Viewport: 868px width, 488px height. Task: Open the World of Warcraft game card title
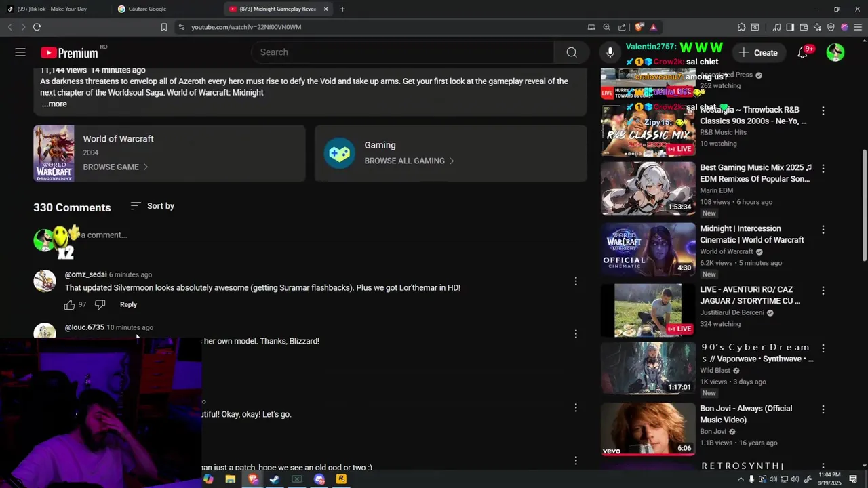(x=118, y=139)
